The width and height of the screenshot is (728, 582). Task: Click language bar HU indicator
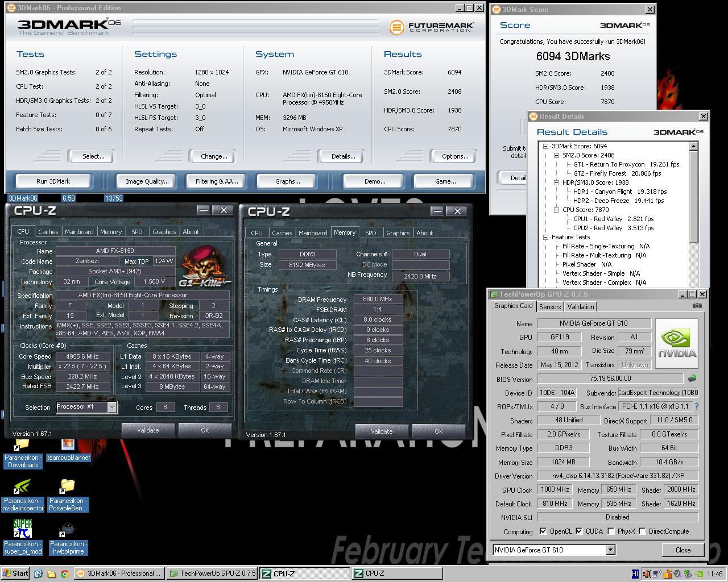[x=635, y=574]
